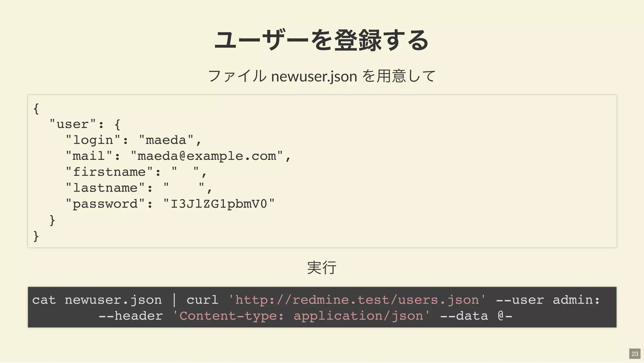Click the 実行 heading
Viewport: 644px width, 363px height.
click(x=322, y=267)
